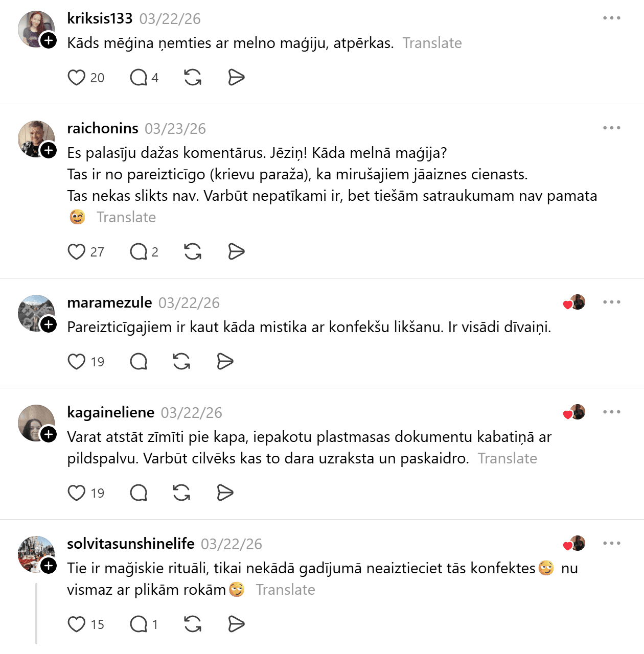The image size is (644, 654).
Task: Repost the solvitasunshinelife comment
Action: coord(193,624)
